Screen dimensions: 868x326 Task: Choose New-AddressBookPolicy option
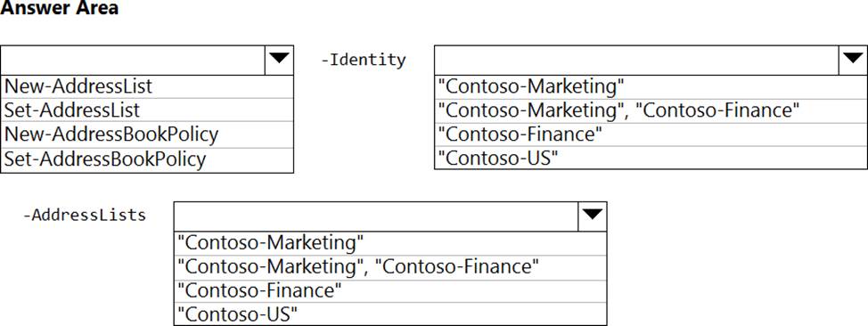(147, 134)
